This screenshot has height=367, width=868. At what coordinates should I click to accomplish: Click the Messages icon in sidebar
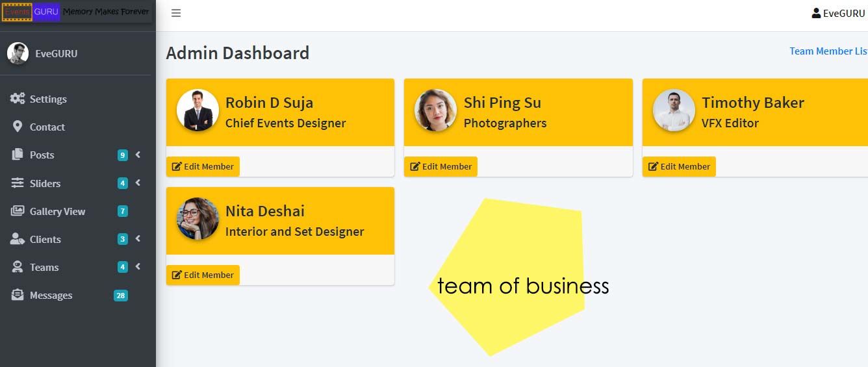[18, 295]
